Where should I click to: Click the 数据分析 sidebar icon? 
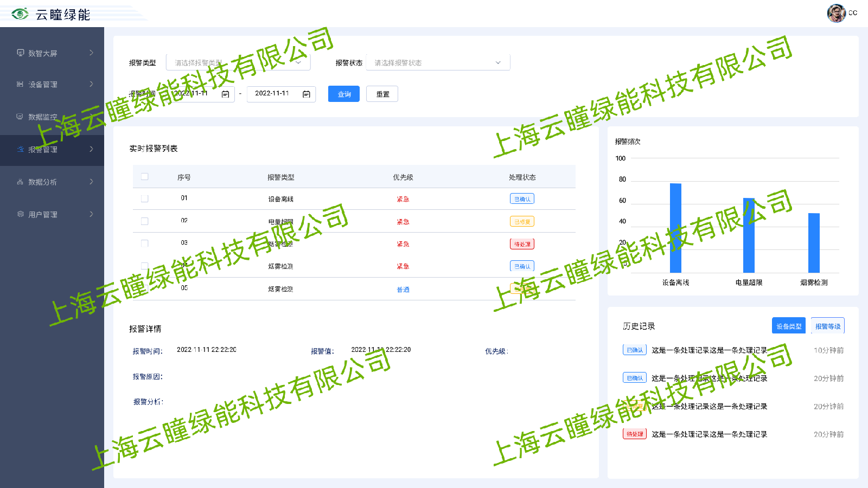20,182
